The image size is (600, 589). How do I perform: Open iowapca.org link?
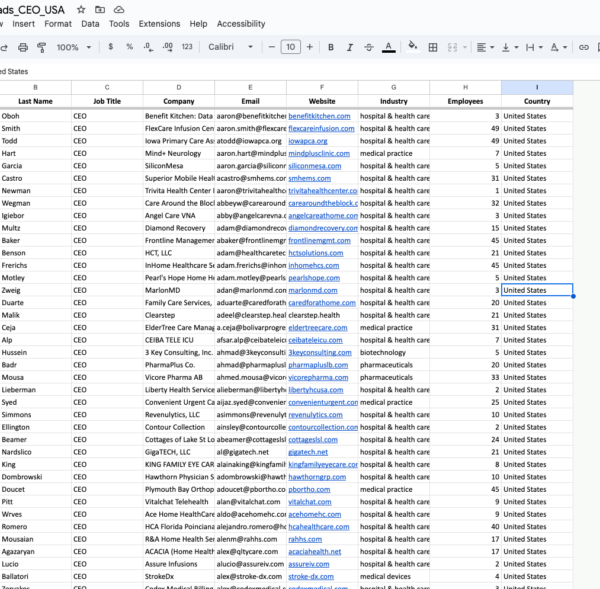click(308, 141)
